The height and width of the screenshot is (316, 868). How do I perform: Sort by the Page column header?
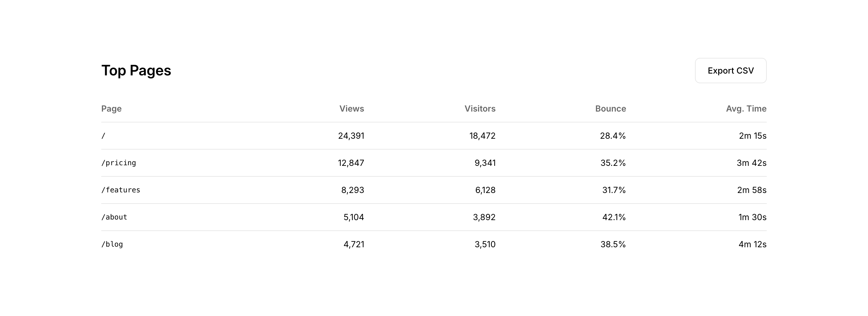[x=112, y=109]
